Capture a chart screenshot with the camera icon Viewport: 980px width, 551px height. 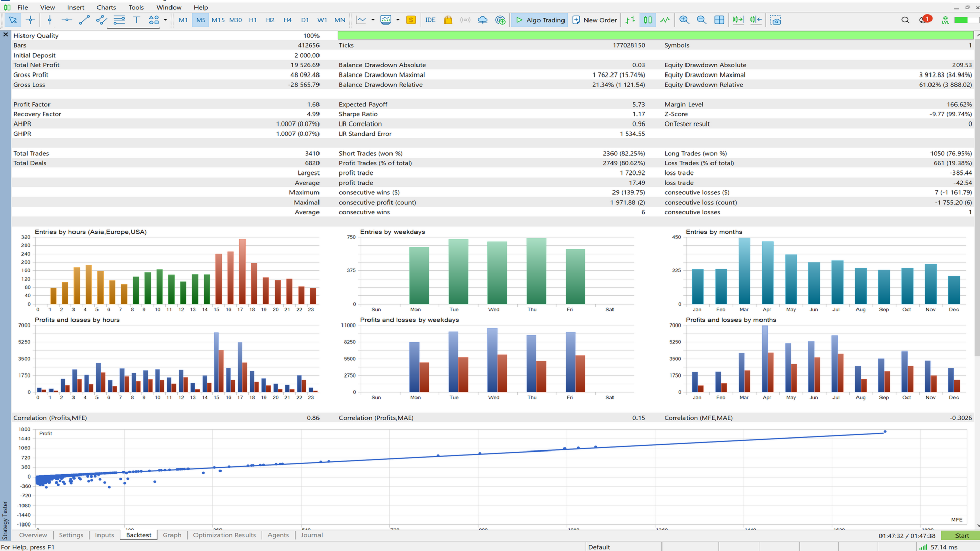(776, 20)
